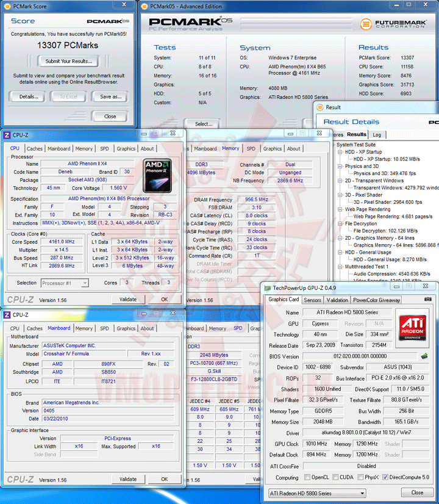Collapse the 2D - Transparent Windows node
This screenshot has width=439, height=504.
(x=340, y=181)
